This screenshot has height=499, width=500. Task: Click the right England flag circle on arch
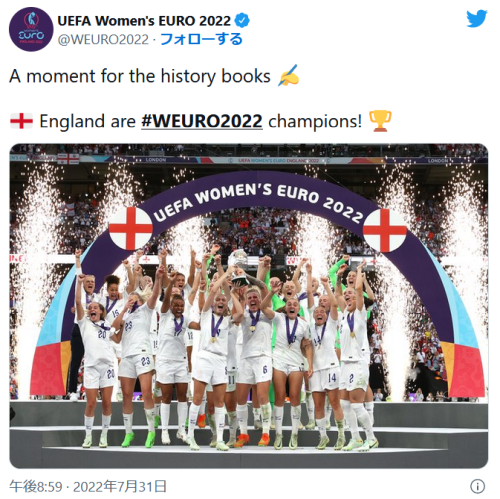[385, 230]
